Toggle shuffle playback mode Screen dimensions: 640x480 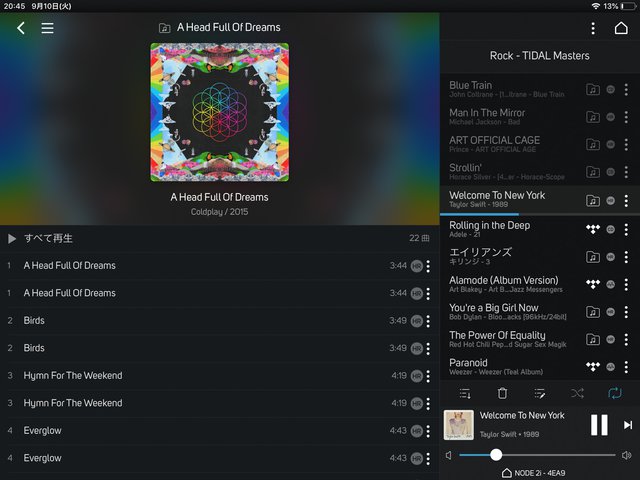click(577, 393)
